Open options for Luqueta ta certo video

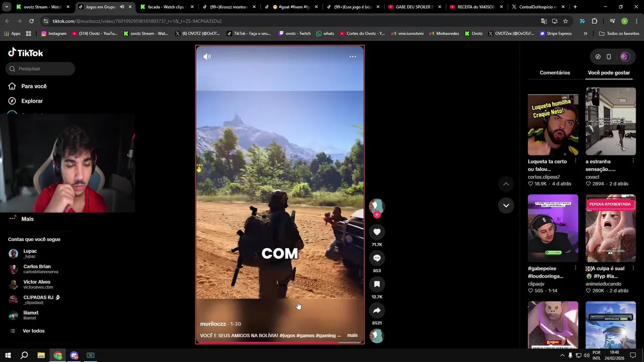coord(575,161)
